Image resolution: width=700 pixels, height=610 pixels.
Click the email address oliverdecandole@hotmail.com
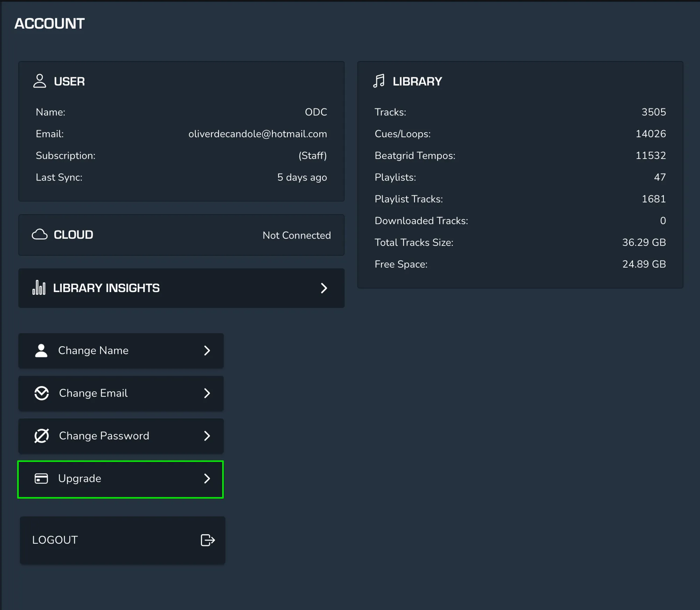258,134
